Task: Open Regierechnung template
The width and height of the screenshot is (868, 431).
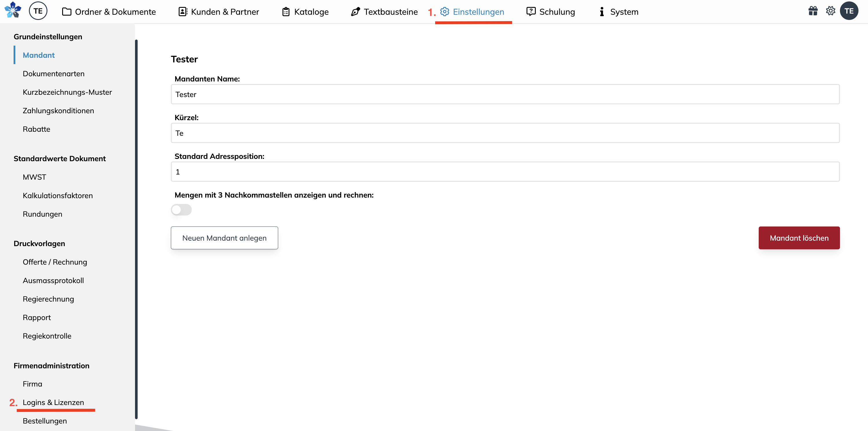Action: [x=48, y=299]
